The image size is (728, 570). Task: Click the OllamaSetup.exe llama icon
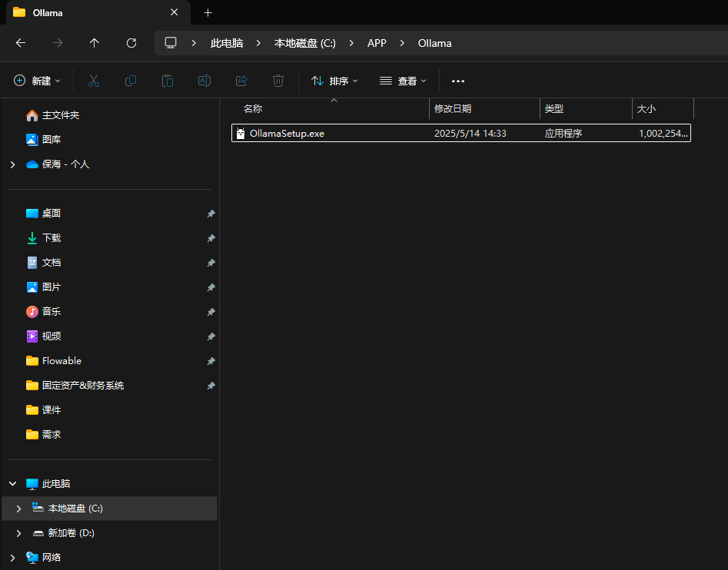(241, 133)
